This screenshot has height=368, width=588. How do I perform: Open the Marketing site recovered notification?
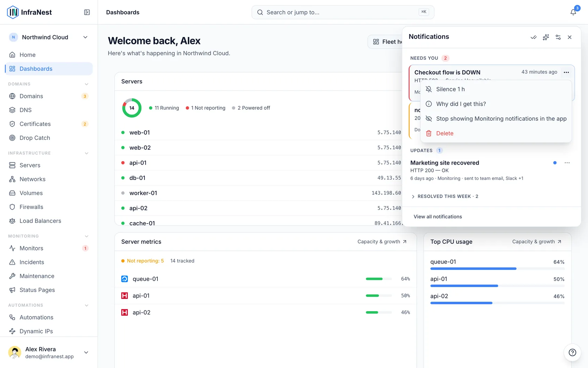492,170
